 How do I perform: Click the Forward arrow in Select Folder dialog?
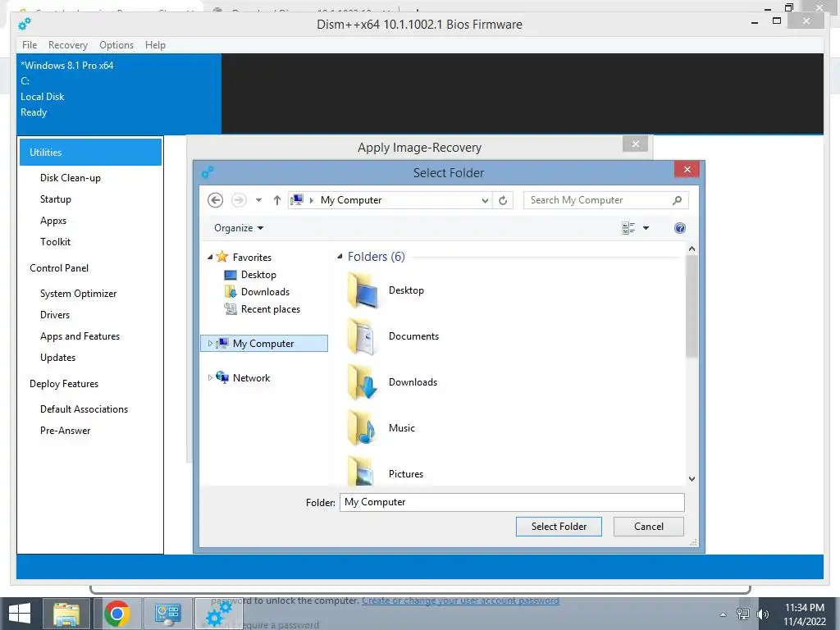pos(239,200)
